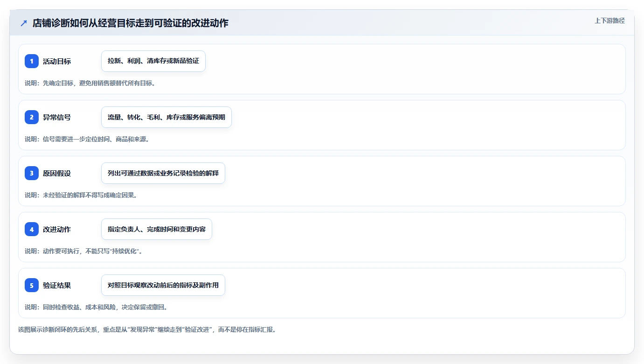Select the 活动目标 step label

click(57, 61)
